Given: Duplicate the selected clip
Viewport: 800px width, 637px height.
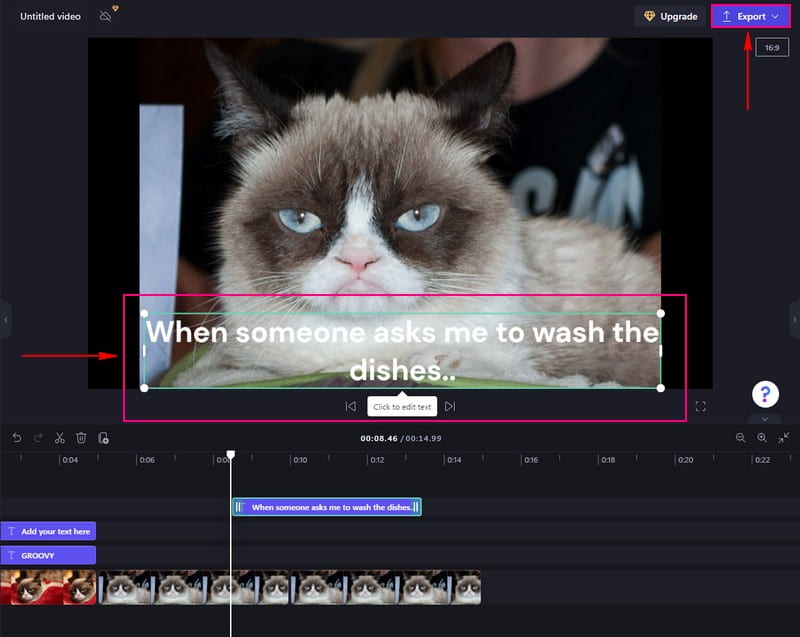Looking at the screenshot, I should (x=104, y=437).
